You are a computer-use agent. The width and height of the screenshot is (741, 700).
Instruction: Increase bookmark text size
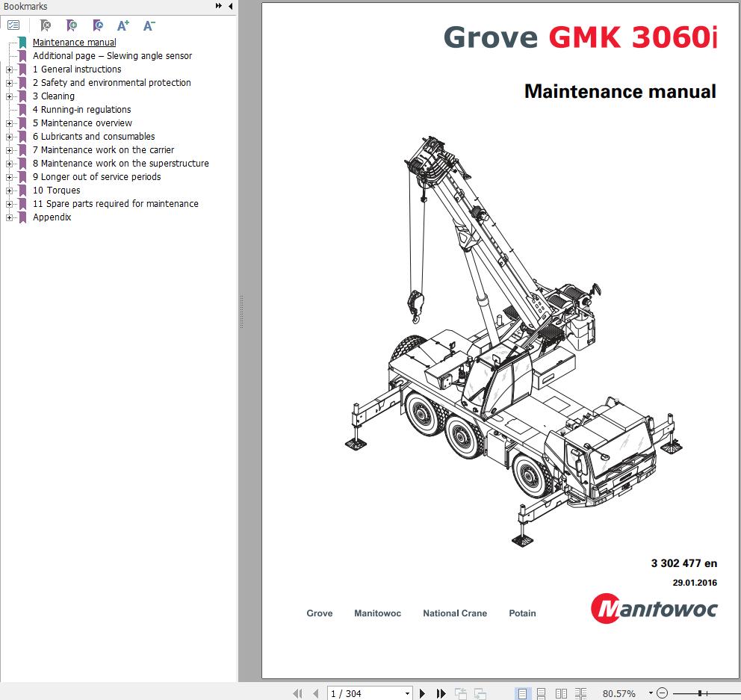[x=123, y=25]
